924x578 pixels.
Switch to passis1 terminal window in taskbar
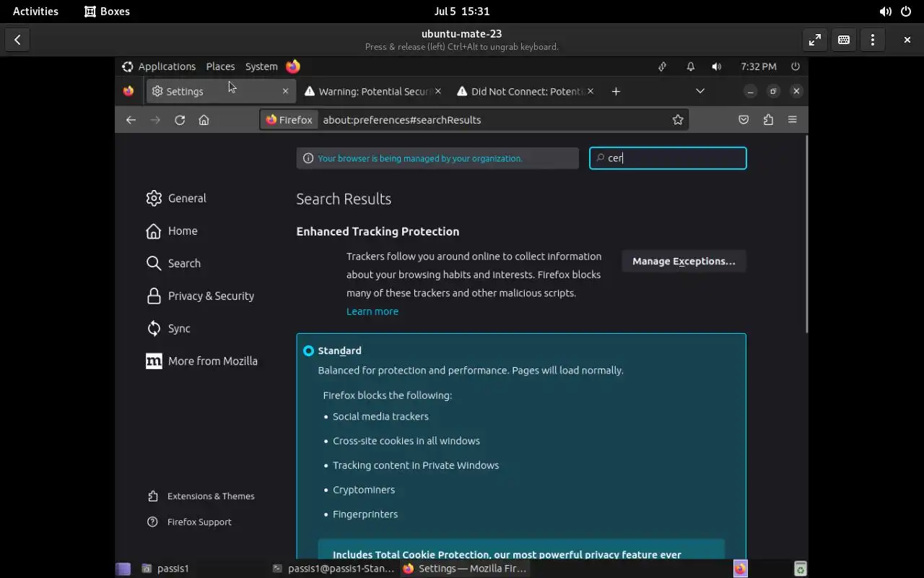tap(334, 569)
